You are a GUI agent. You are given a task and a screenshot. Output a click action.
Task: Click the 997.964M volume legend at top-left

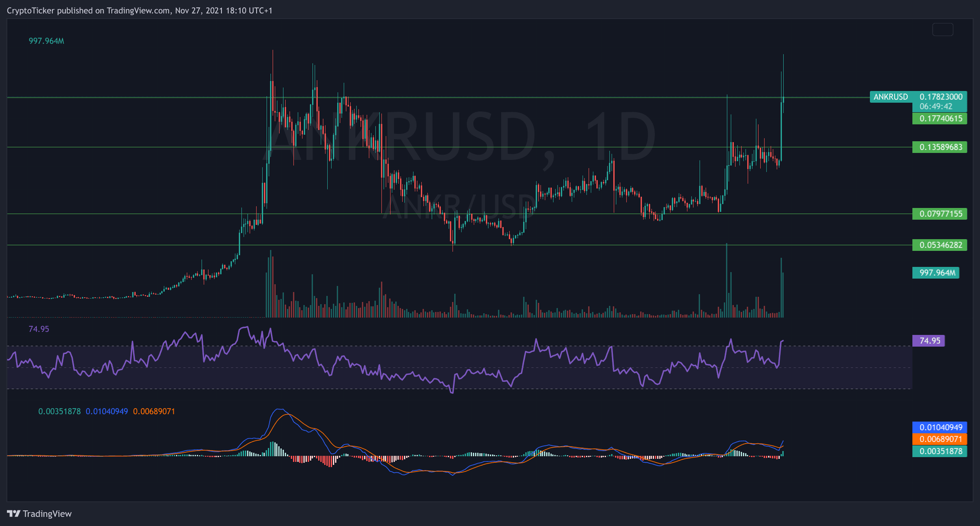(x=46, y=41)
